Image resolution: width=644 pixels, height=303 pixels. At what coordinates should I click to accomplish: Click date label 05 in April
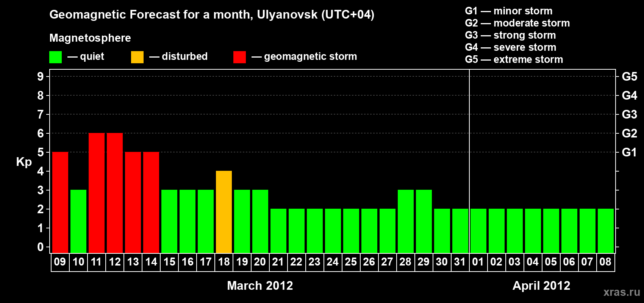point(551,262)
